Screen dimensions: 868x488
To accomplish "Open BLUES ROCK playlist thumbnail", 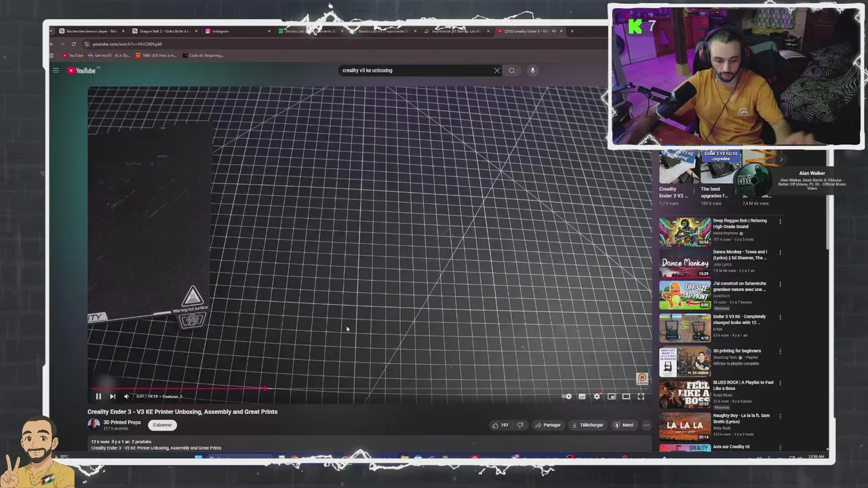I will [685, 394].
